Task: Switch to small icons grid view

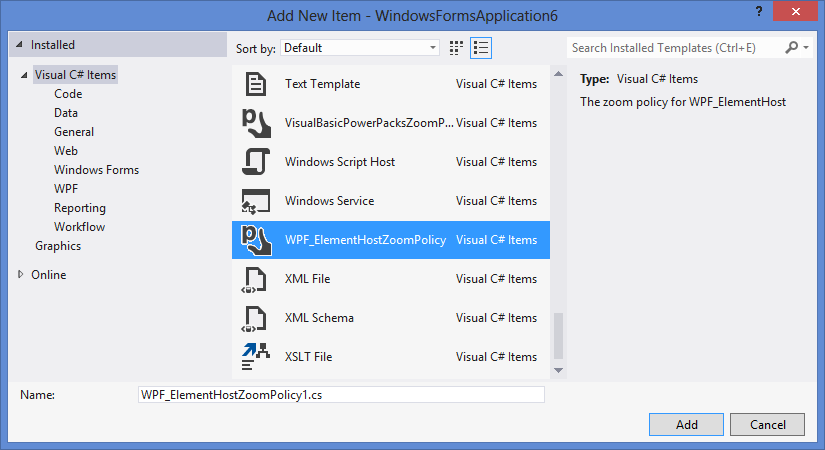Action: 457,47
